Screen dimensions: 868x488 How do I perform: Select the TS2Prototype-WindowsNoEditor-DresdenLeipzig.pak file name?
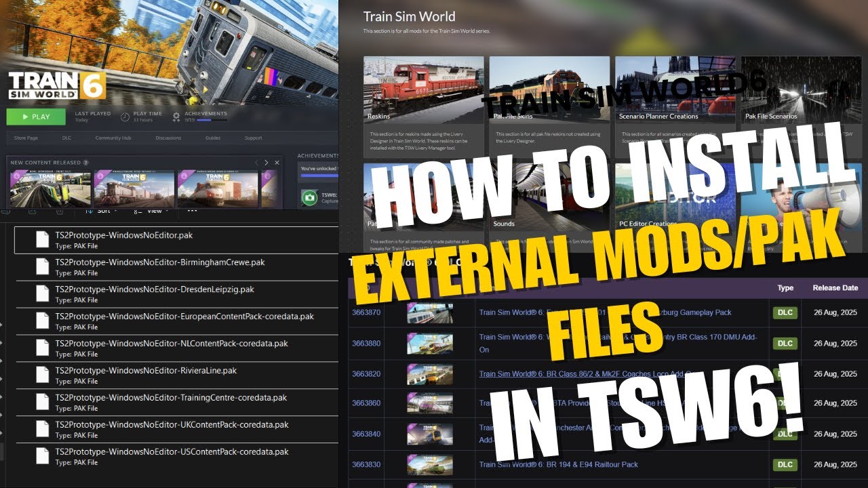(155, 289)
